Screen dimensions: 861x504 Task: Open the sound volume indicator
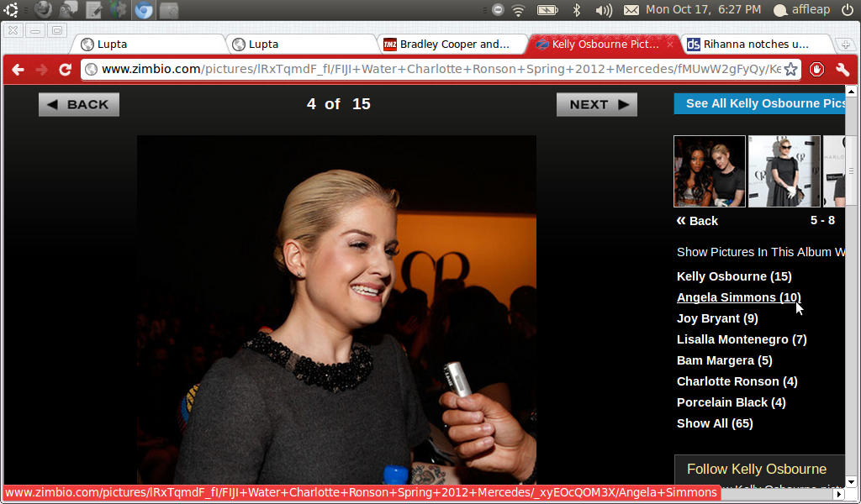[604, 10]
